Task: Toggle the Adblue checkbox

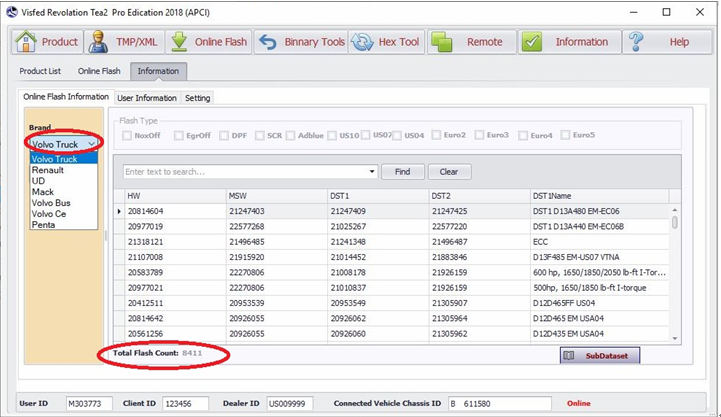Action: 290,135
